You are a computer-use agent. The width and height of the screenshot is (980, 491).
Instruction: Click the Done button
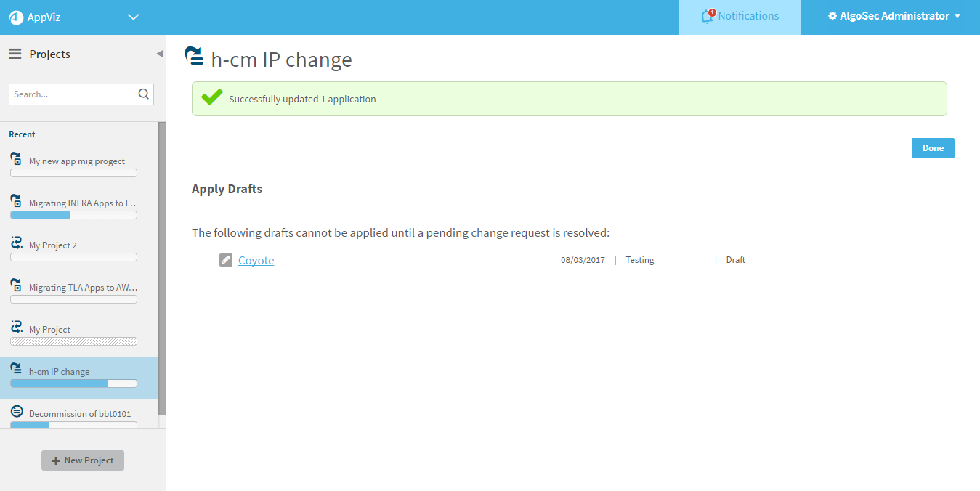(933, 148)
